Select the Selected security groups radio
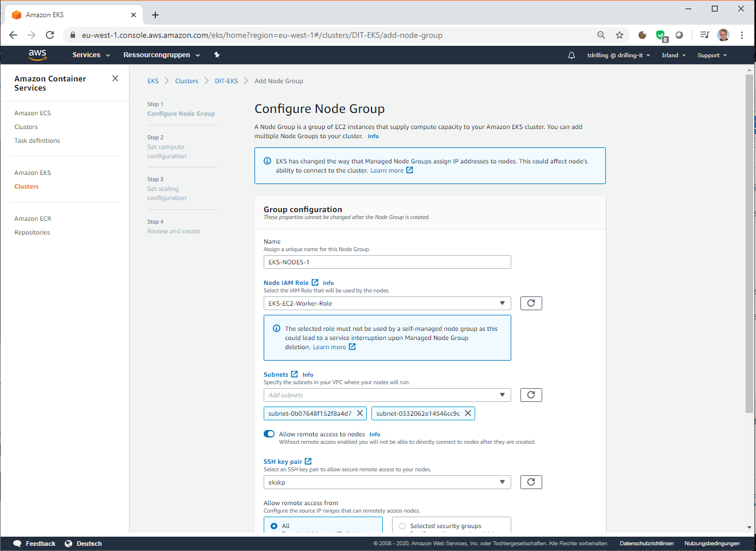Image resolution: width=756 pixels, height=551 pixels. [x=402, y=526]
